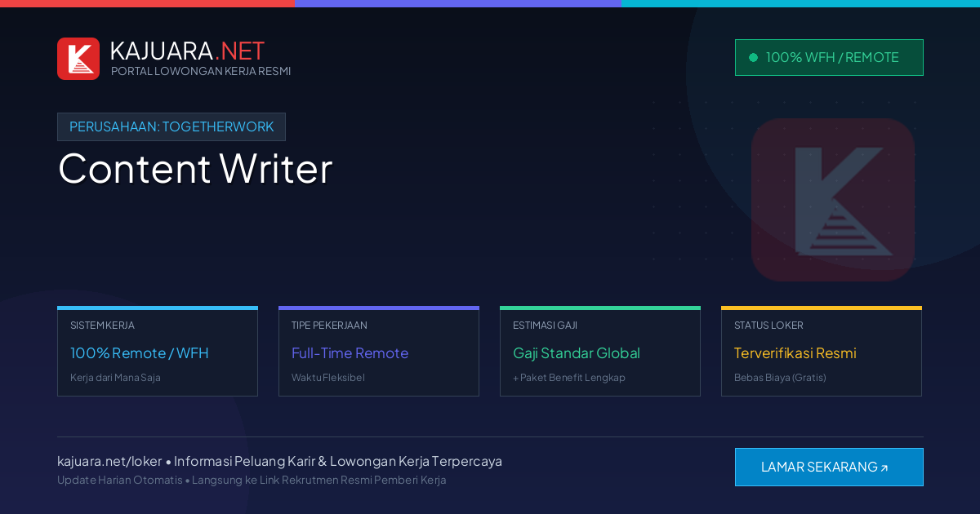Click the arrow icon on LAMAR SEKARANG

pos(884,468)
